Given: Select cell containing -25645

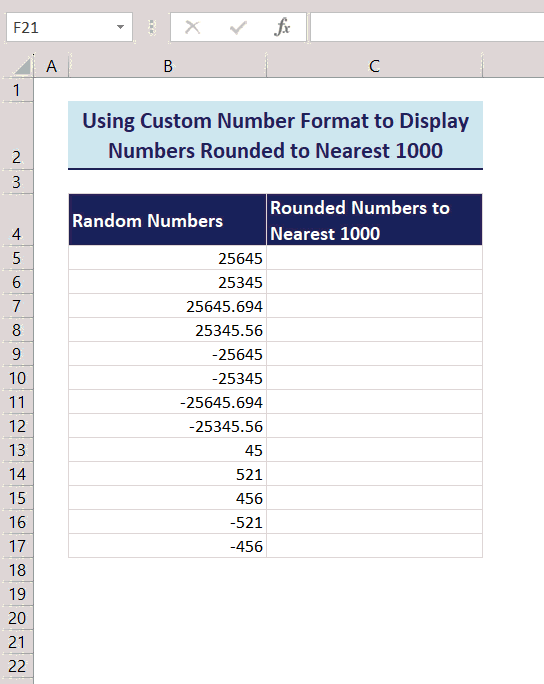Looking at the screenshot, I should tap(168, 354).
